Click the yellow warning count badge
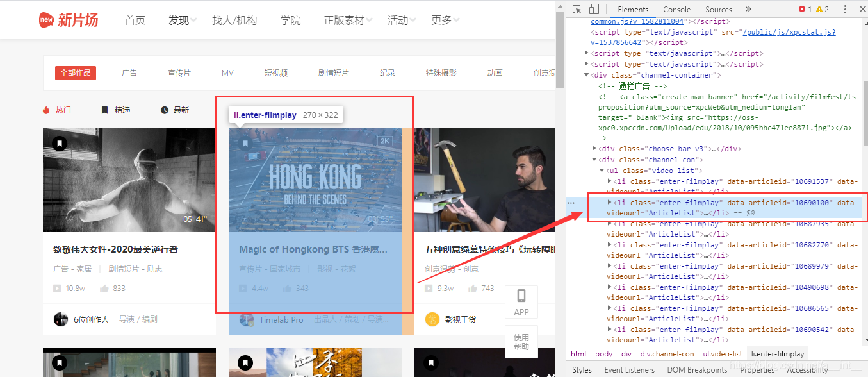This screenshot has height=377, width=868. (823, 9)
